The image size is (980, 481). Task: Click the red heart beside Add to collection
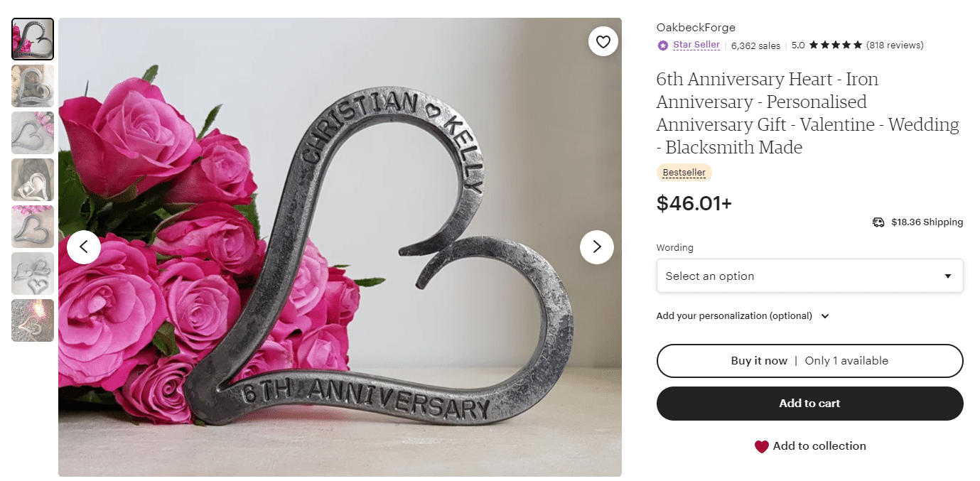[x=761, y=447]
